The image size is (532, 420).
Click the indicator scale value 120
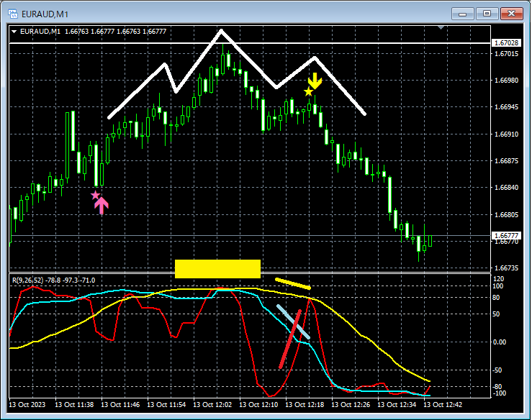click(x=498, y=278)
